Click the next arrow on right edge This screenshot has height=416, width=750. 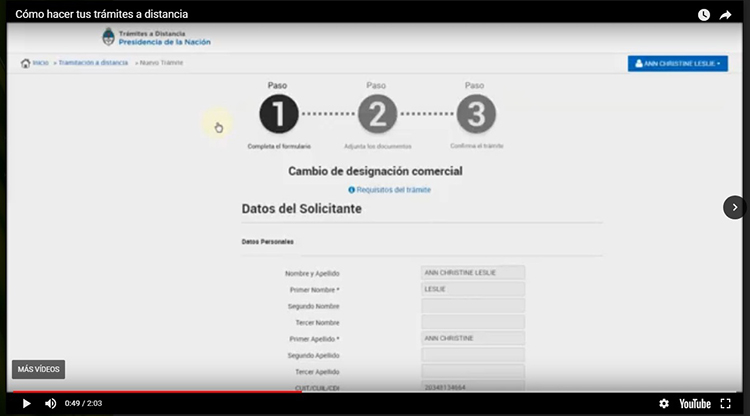click(735, 207)
